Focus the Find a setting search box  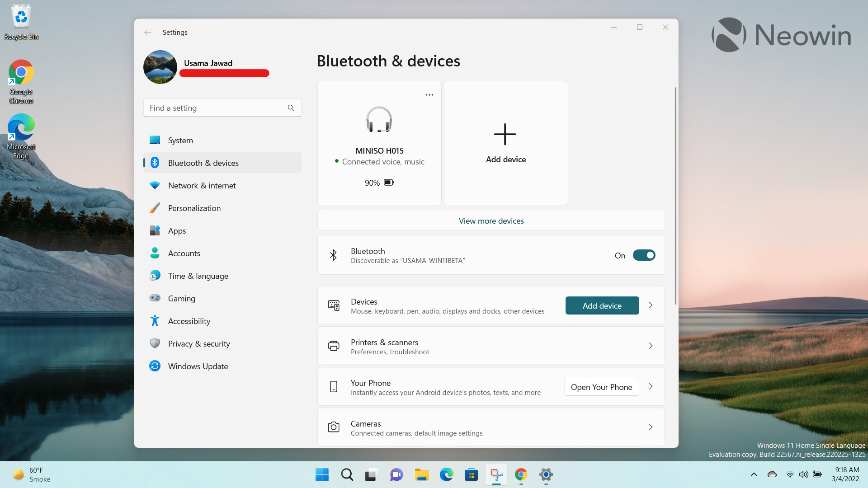pyautogui.click(x=222, y=108)
